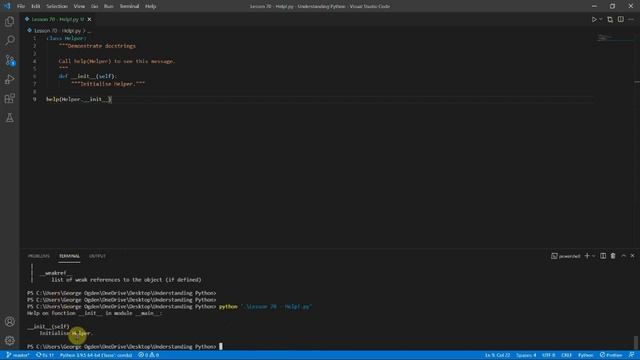Open the Extensions view
The width and height of the screenshot is (640, 360).
[9, 98]
